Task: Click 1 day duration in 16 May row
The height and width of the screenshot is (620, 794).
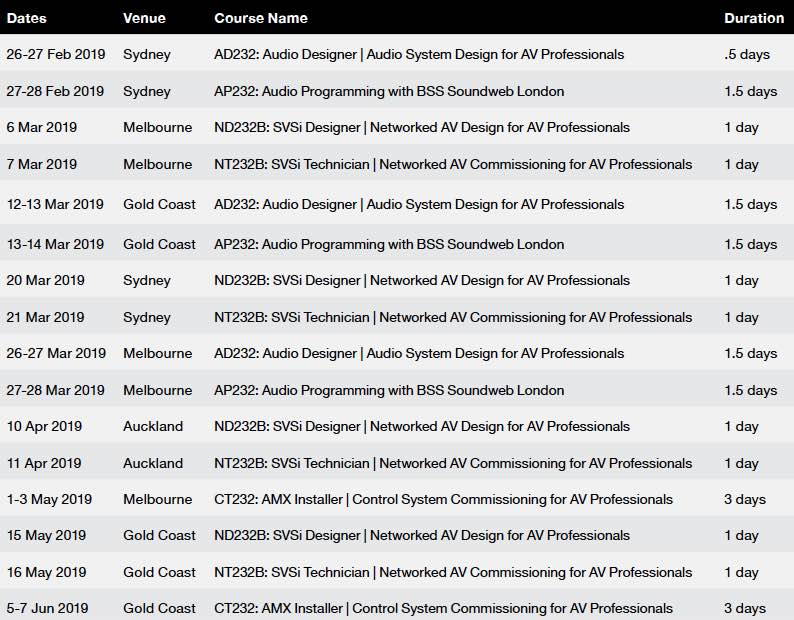Action: (x=741, y=572)
